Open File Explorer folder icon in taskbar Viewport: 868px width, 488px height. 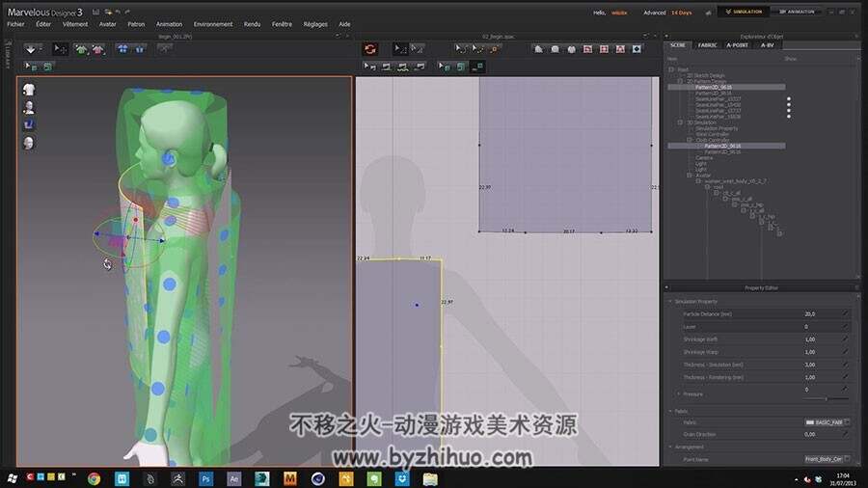(x=430, y=478)
